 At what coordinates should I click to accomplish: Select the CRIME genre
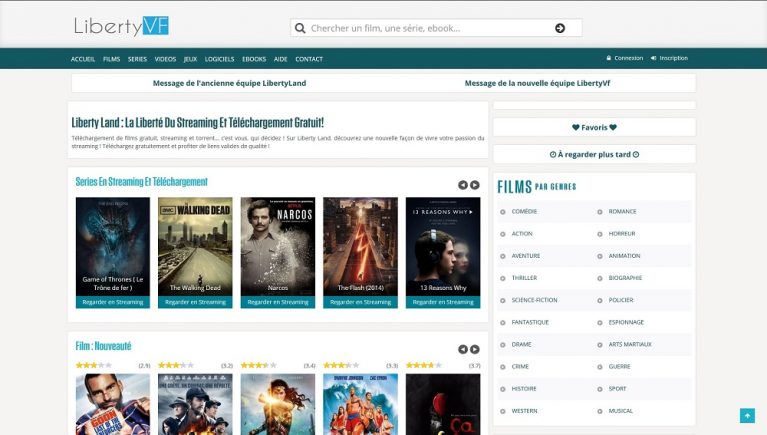(520, 366)
